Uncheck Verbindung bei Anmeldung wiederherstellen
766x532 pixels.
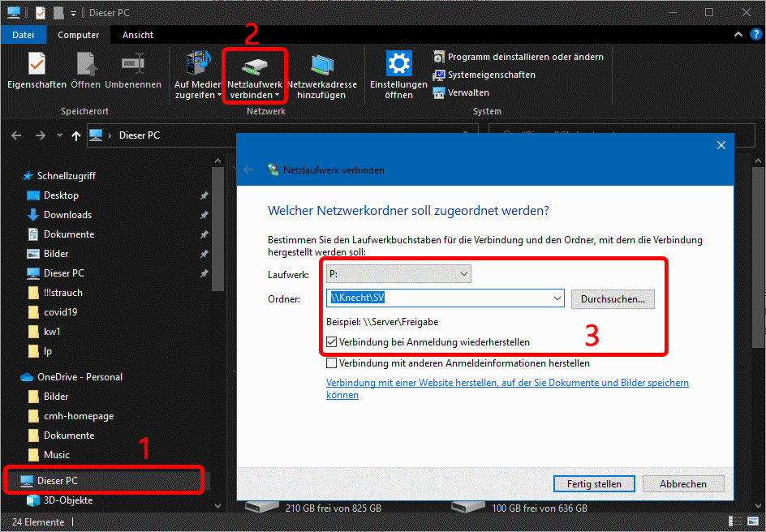tap(333, 342)
